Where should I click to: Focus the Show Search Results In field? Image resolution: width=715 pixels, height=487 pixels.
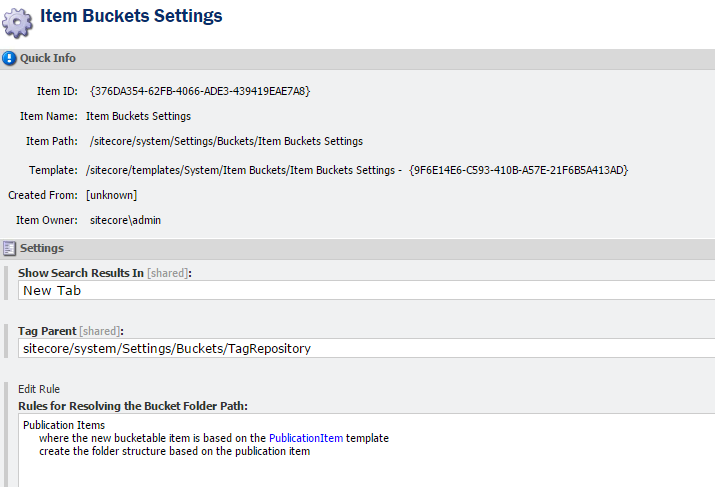(366, 290)
